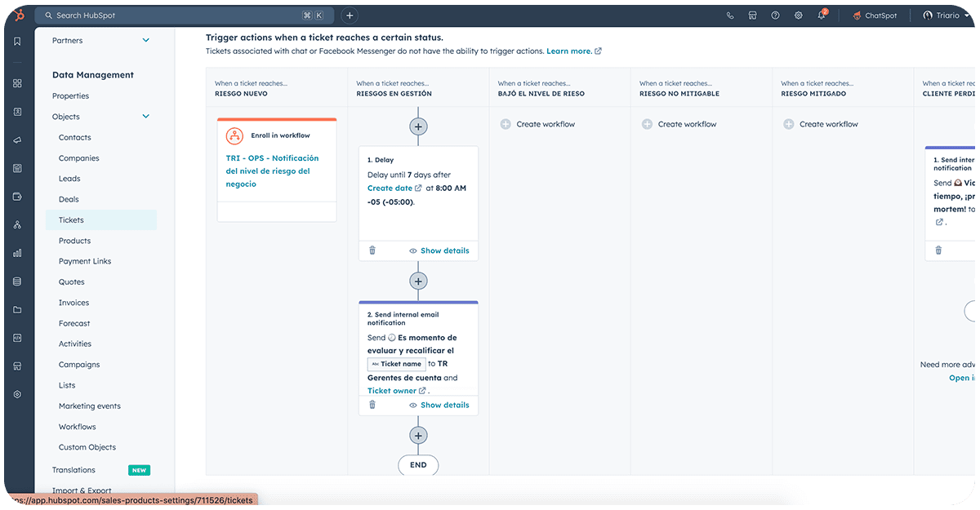Viewport: 980px width, 510px height.
Task: Delete the Send internal email notification action
Action: [x=372, y=405]
